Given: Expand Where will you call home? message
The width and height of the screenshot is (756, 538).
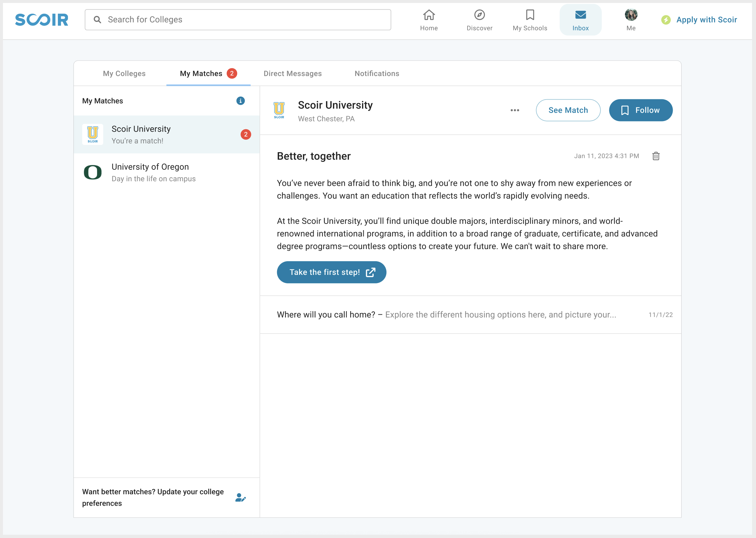Looking at the screenshot, I should 470,315.
